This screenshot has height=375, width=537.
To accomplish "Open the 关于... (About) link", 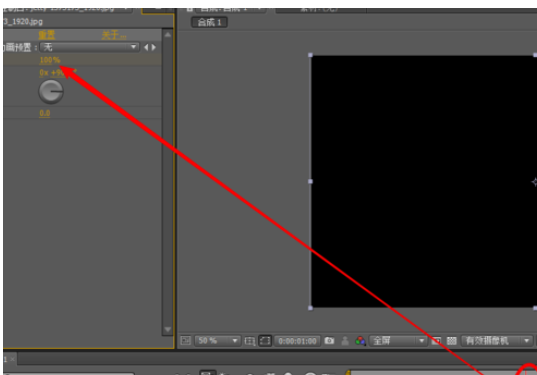I will coord(114,35).
